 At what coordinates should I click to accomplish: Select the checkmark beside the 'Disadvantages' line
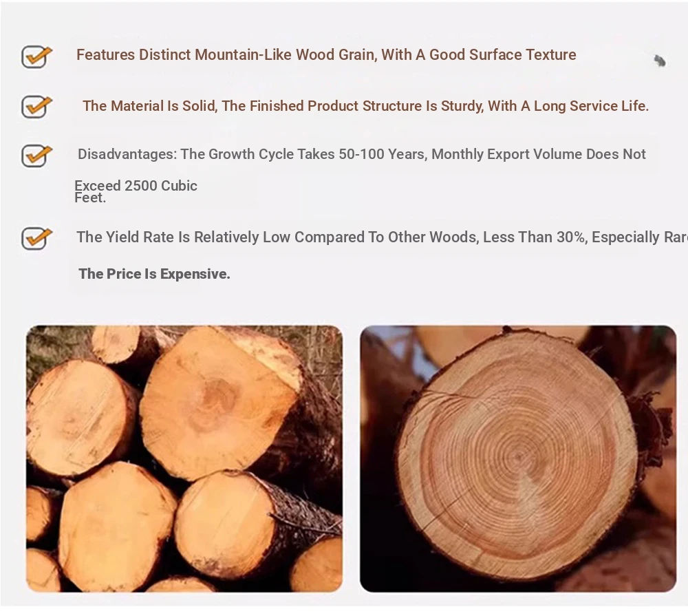click(36, 156)
